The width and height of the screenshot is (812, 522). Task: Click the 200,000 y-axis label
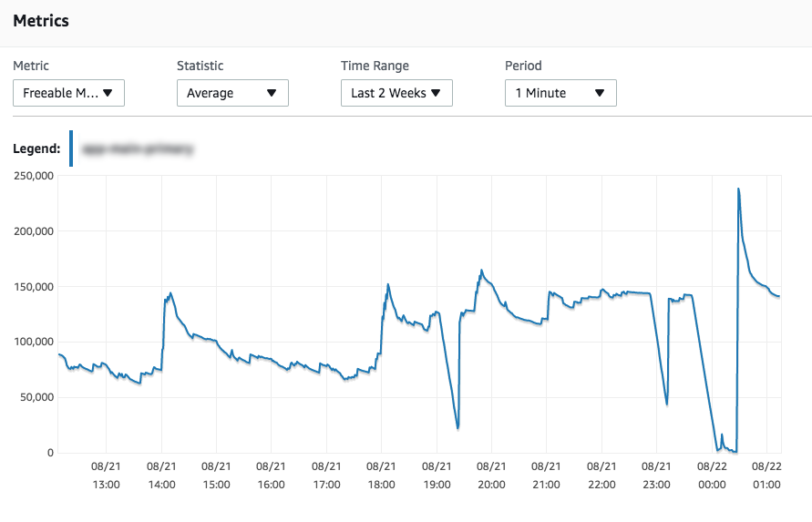coord(34,231)
